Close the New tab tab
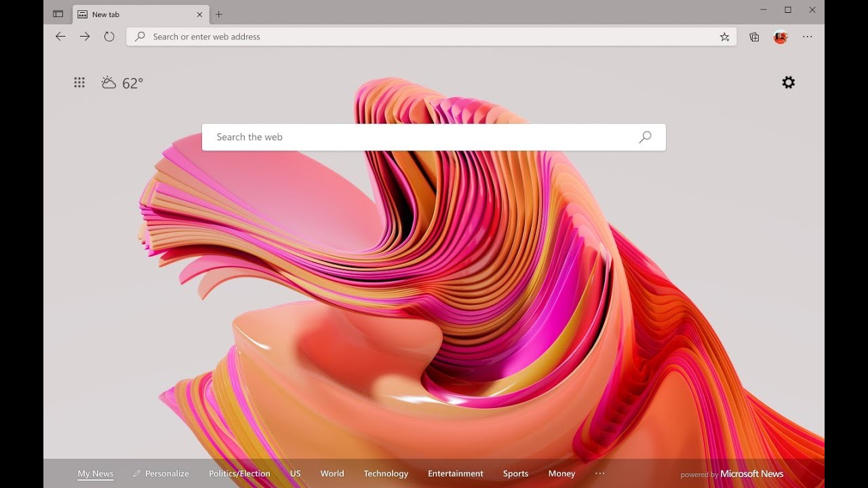 click(199, 14)
